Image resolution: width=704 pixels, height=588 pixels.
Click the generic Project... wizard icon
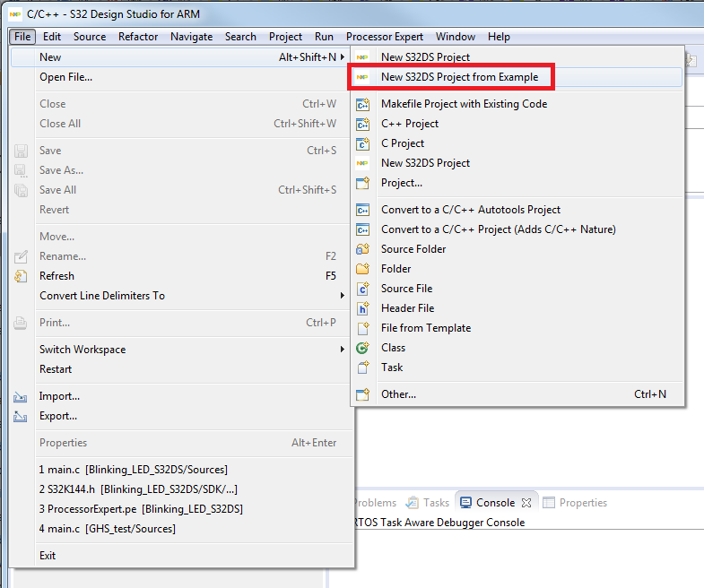click(363, 183)
